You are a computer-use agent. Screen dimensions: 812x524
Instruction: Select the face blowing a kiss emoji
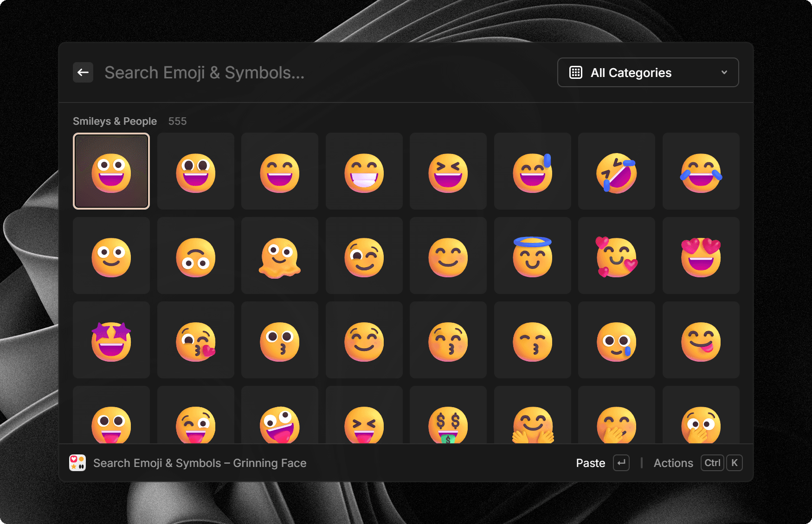[195, 339]
